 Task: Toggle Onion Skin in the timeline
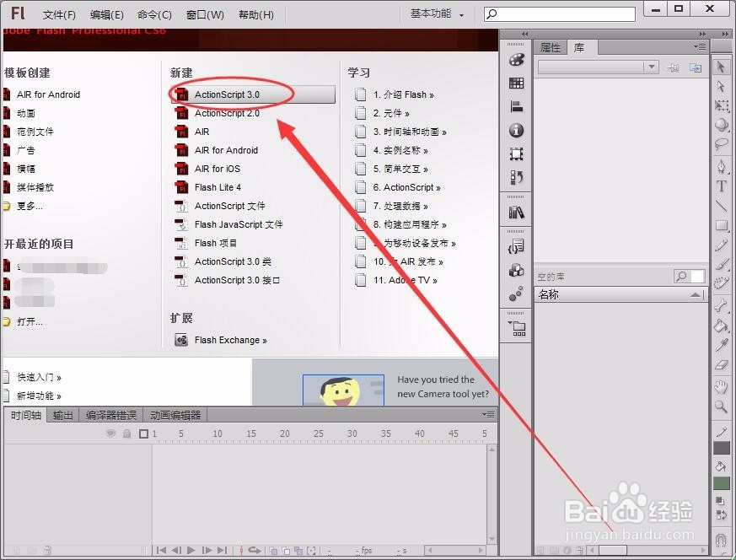pyautogui.click(x=273, y=551)
